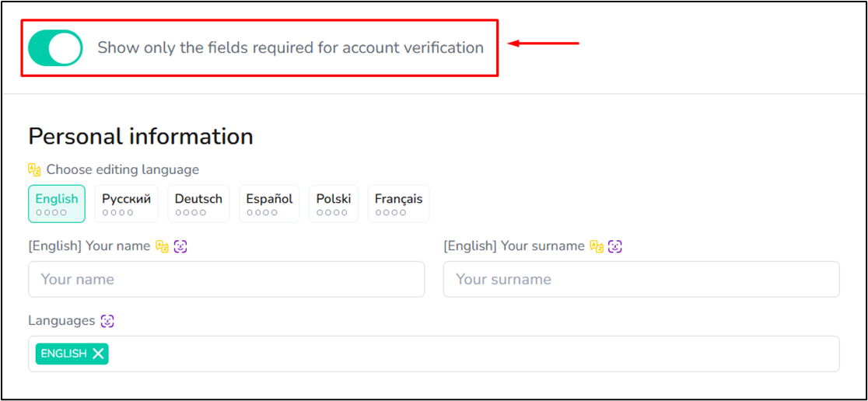Image resolution: width=868 pixels, height=401 pixels.
Task: Choose Español as editing language
Action: [269, 204]
